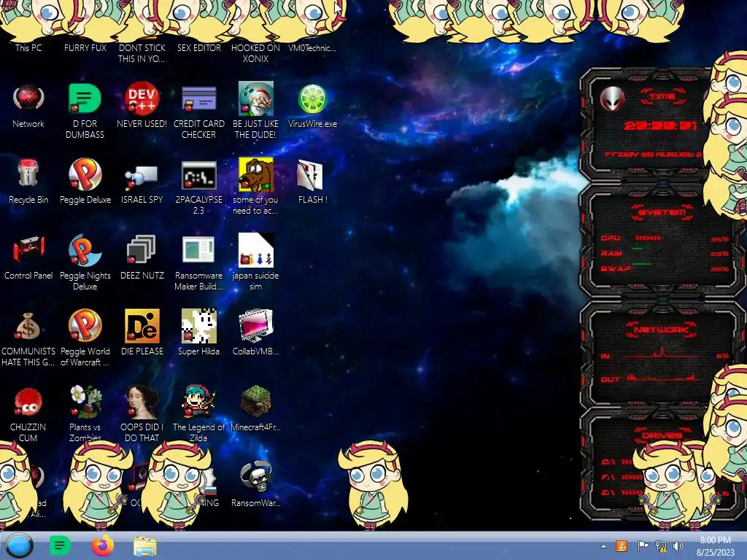The width and height of the screenshot is (747, 560).
Task: Click the DONT STICK THIS IN YO... label
Action: [x=142, y=53]
